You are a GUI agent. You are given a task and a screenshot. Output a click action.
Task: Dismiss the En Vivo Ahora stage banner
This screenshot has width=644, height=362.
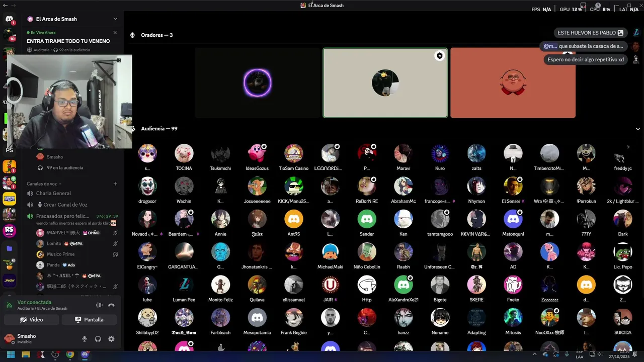[115, 33]
